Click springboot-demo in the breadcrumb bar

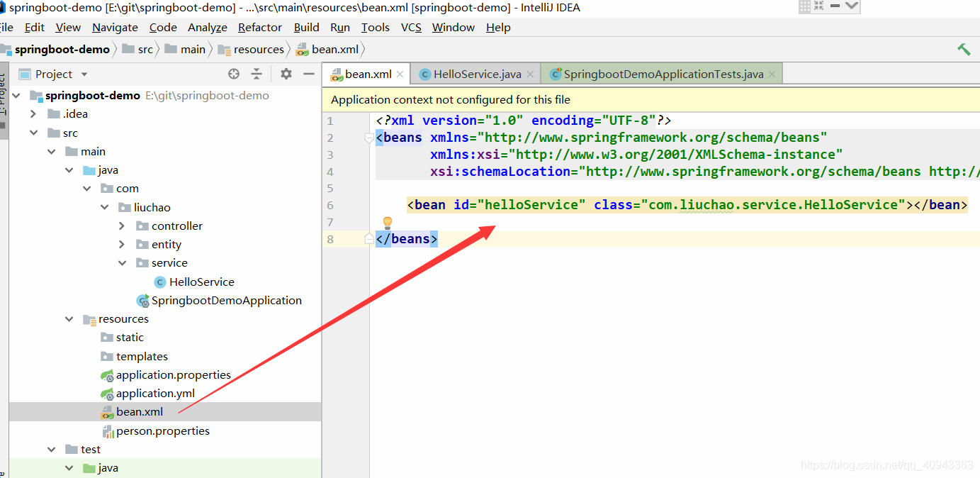coord(62,50)
